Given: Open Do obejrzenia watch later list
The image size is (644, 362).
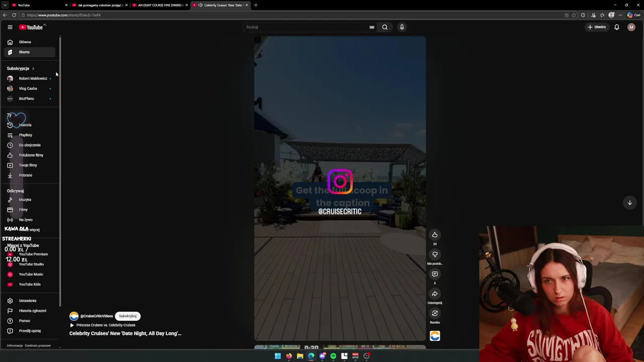Looking at the screenshot, I should pos(30,145).
